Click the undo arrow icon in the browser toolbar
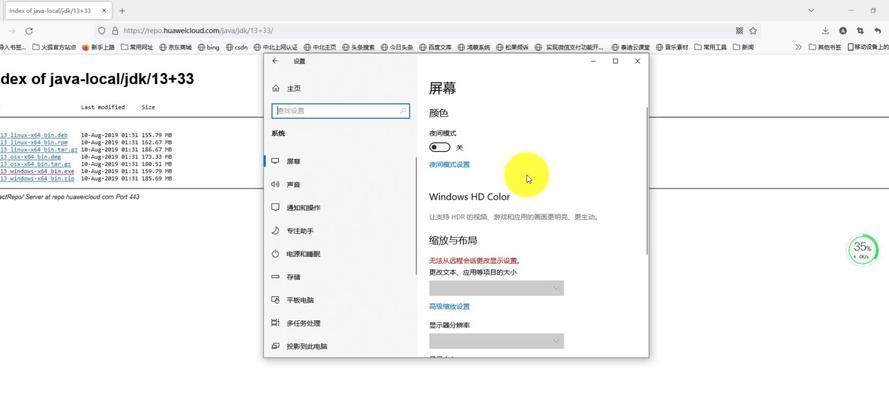 878,31
